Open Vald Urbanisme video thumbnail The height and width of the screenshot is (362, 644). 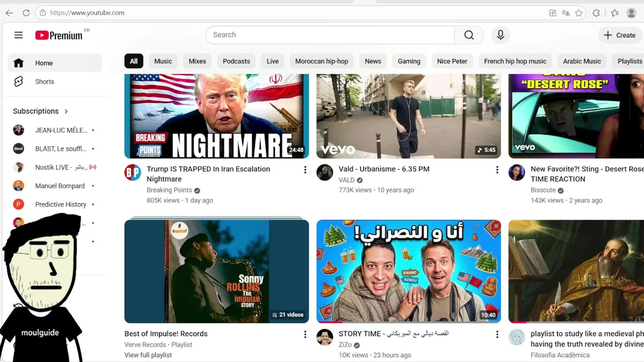pyautogui.click(x=409, y=116)
